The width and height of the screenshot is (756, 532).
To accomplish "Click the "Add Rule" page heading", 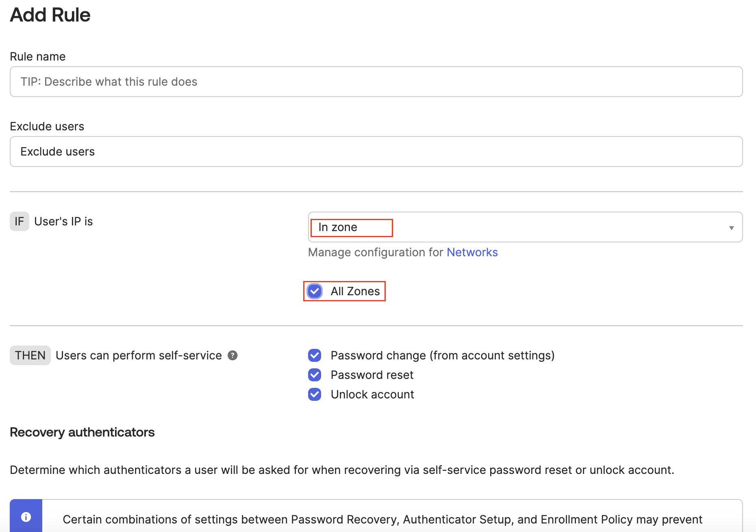I will pyautogui.click(x=50, y=15).
